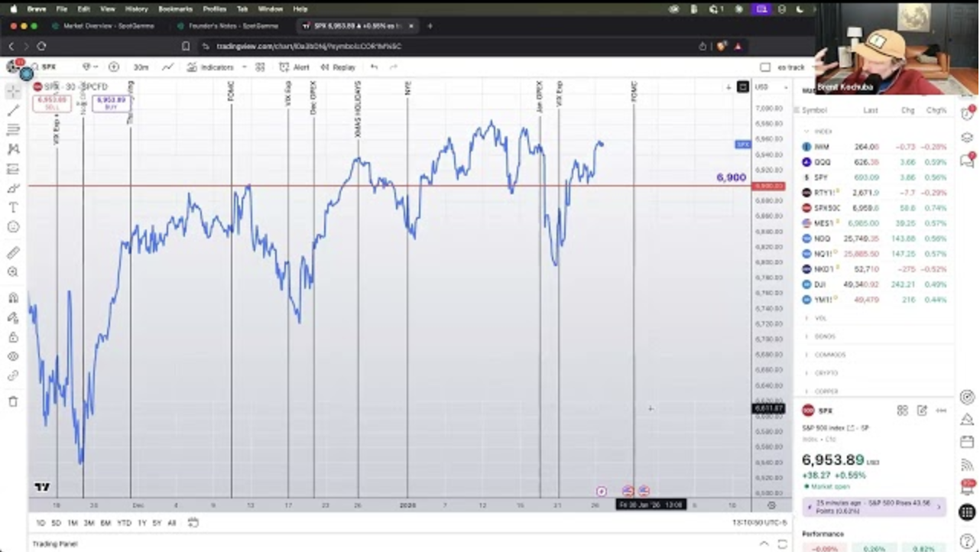Pick the ruler measure tool
980x552 pixels.
coord(13,253)
